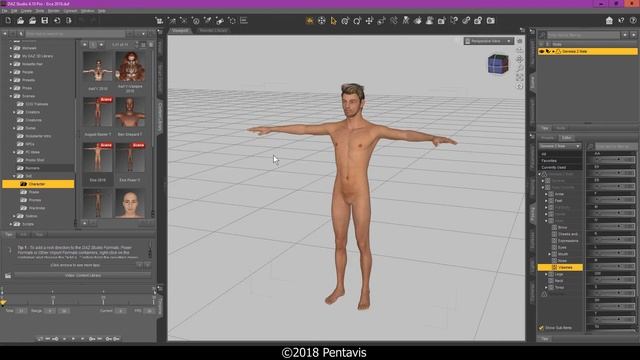Click the first icon in left-center toolbar group
Screen dimensions: 640x360
click(160, 20)
